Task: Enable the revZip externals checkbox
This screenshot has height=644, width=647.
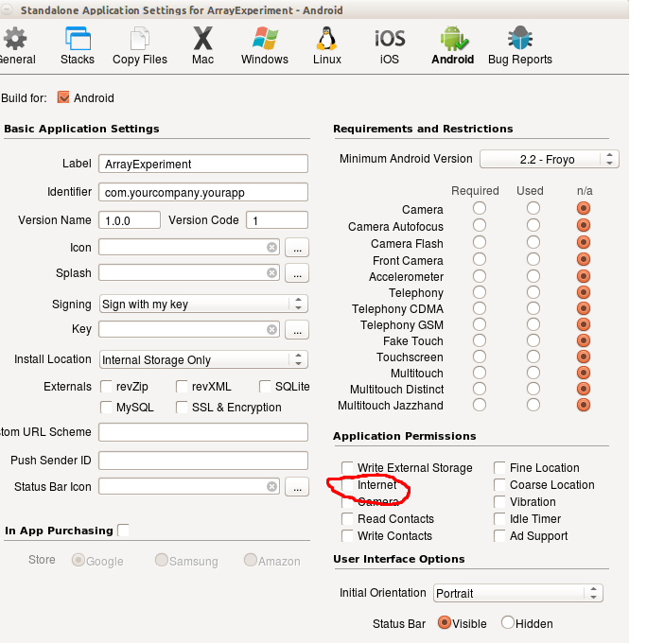Action: [108, 387]
